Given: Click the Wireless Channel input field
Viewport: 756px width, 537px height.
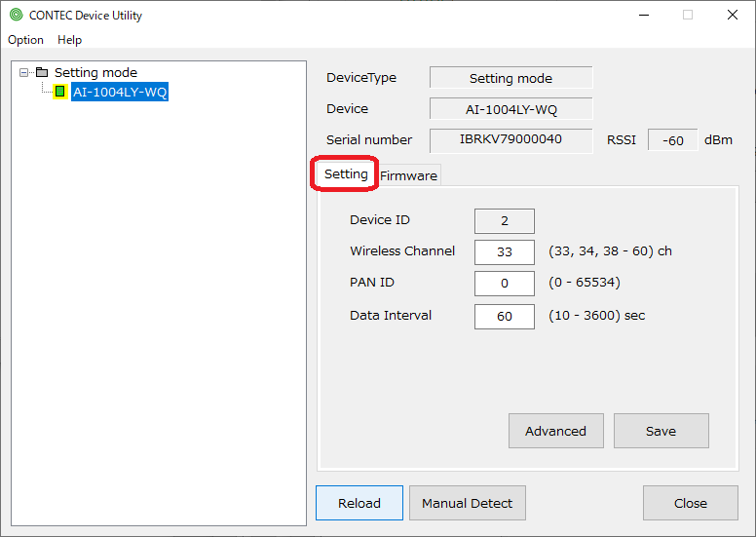Looking at the screenshot, I should coord(505,251).
